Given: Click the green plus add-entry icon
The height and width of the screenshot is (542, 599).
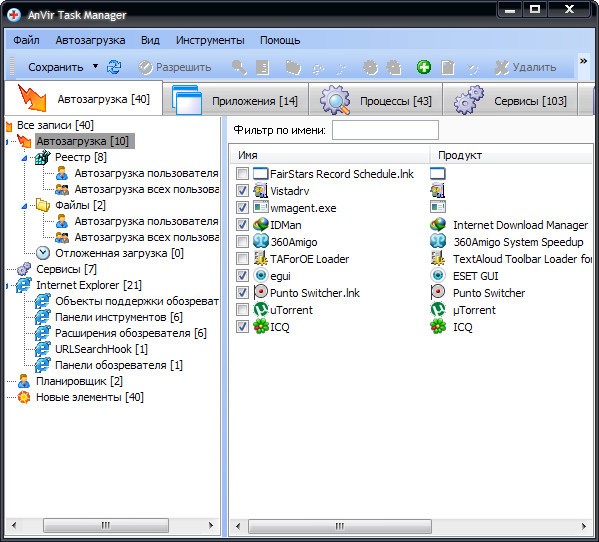Looking at the screenshot, I should point(424,67).
